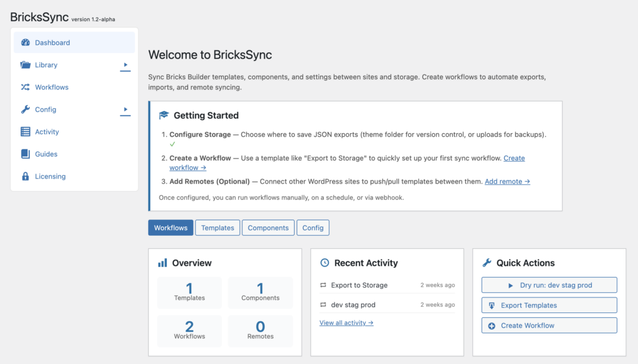638x364 pixels.
Task: Open the Components tab
Action: [x=268, y=228]
